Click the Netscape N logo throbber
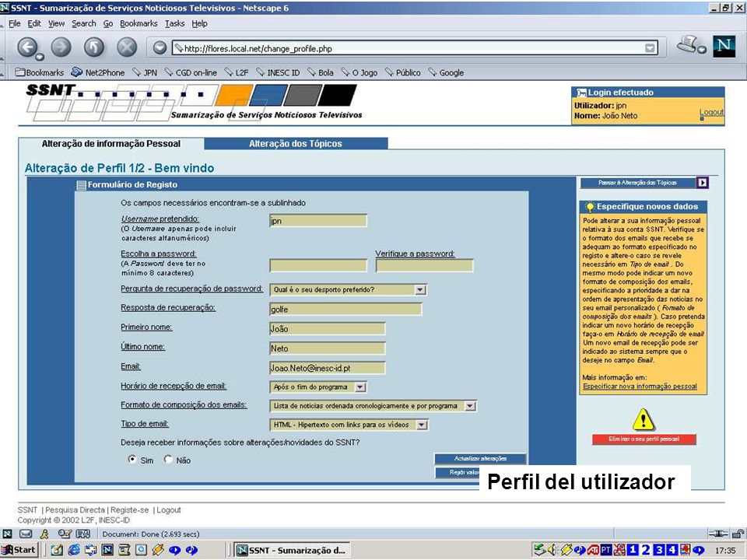 click(724, 46)
